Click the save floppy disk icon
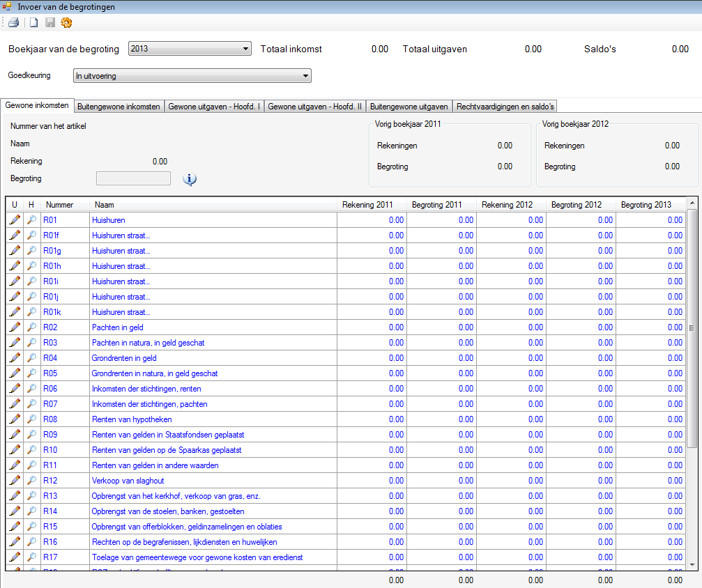Viewport: 702px width, 588px height. 50,22
